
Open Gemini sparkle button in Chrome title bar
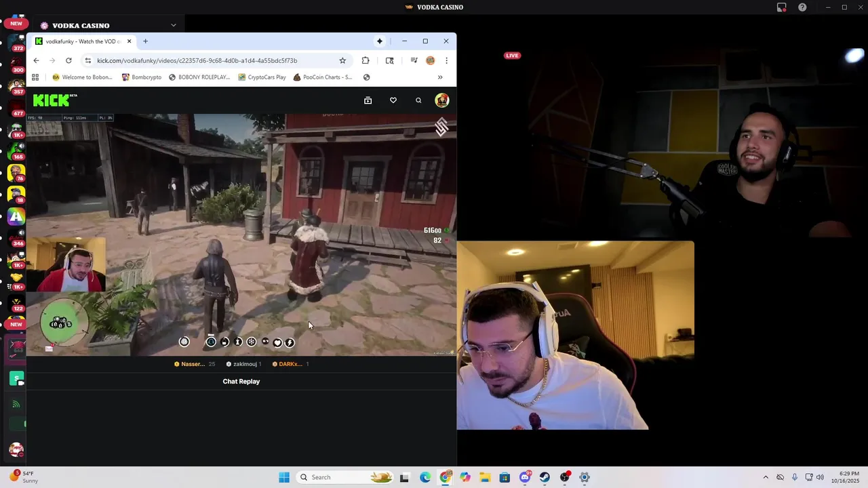pos(380,41)
